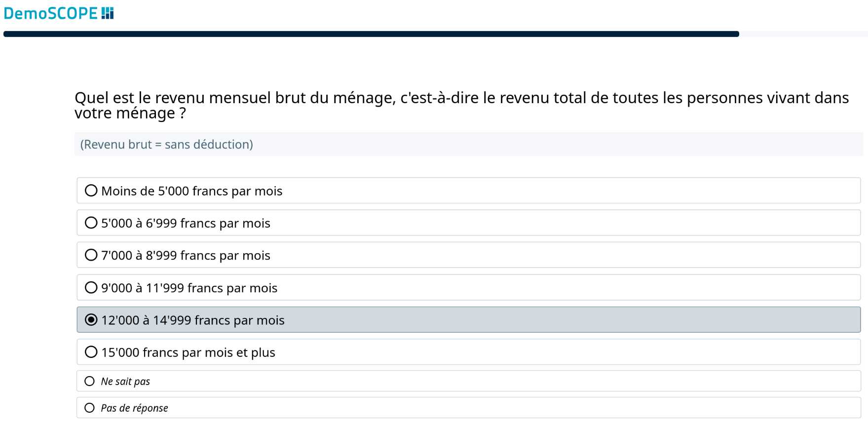Click the filled portion of the progress bar
This screenshot has width=868, height=430.
click(x=370, y=34)
